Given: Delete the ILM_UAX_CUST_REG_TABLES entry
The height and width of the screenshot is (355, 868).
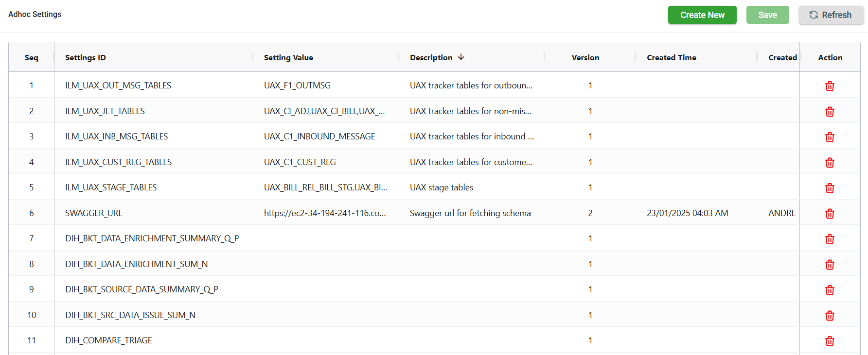Looking at the screenshot, I should [830, 163].
